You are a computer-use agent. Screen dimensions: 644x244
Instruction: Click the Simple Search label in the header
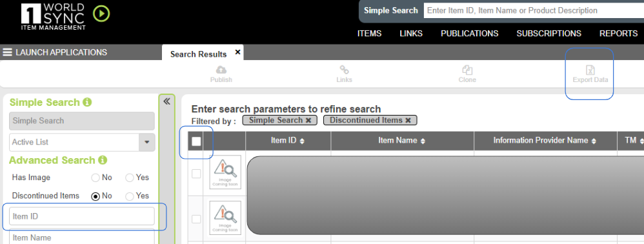[x=390, y=11]
